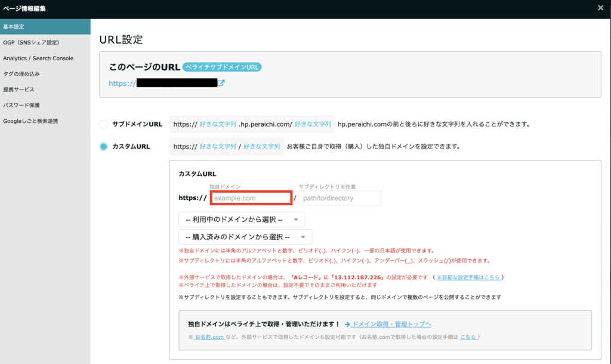The height and width of the screenshot is (364, 611).
Task: Open タグの埋め込み sidebar item
Action: 21,74
